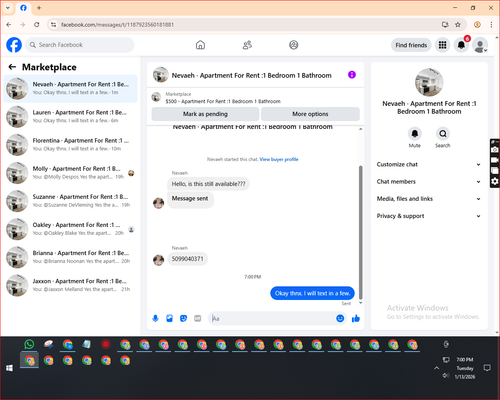Click the phone number message 5099040371
The width and height of the screenshot is (500, 400).
tap(187, 259)
